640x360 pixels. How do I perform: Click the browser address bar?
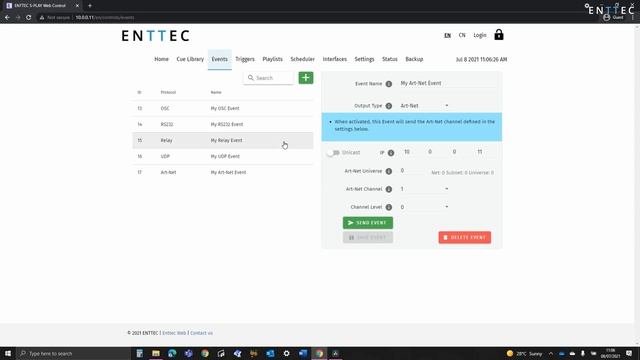(286, 18)
